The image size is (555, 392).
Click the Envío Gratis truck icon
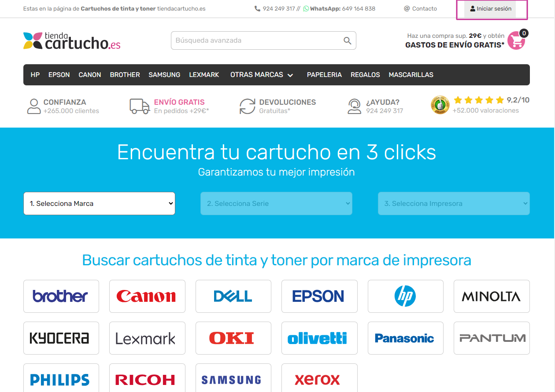[x=140, y=106]
